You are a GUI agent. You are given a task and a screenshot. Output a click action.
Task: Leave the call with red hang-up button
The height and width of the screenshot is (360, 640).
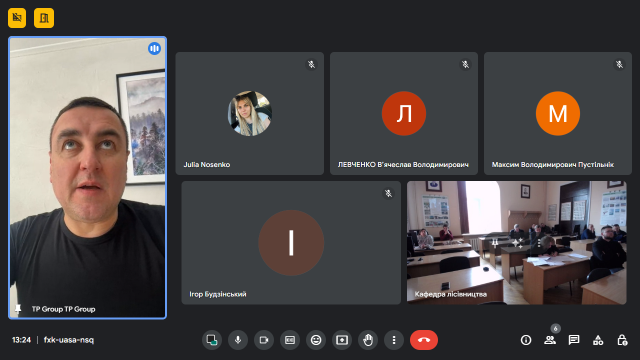click(424, 340)
